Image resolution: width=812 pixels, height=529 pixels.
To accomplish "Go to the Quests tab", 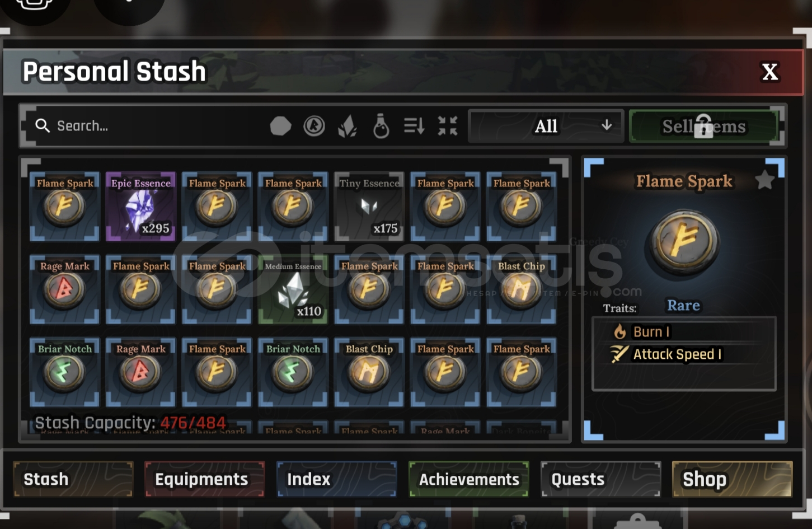I will 600,479.
